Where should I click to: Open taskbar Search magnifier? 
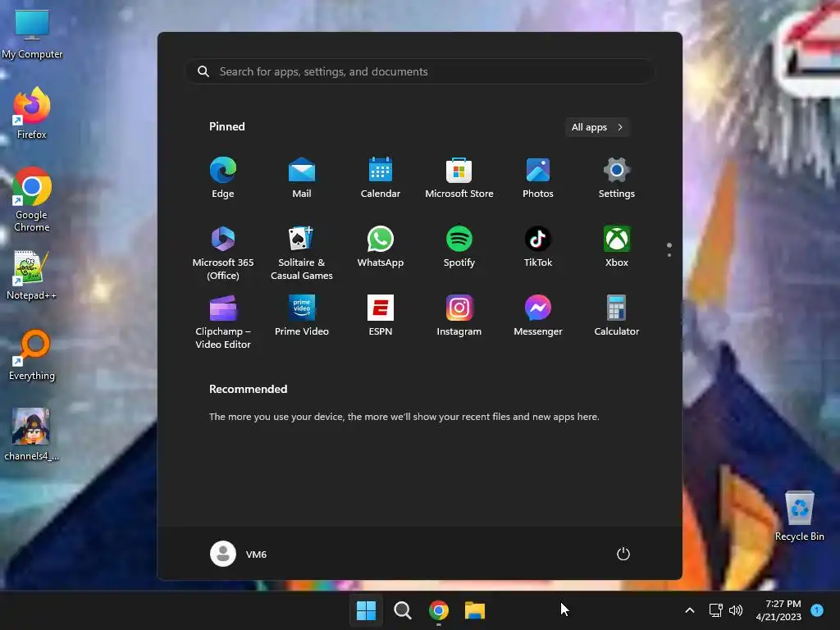click(x=402, y=610)
